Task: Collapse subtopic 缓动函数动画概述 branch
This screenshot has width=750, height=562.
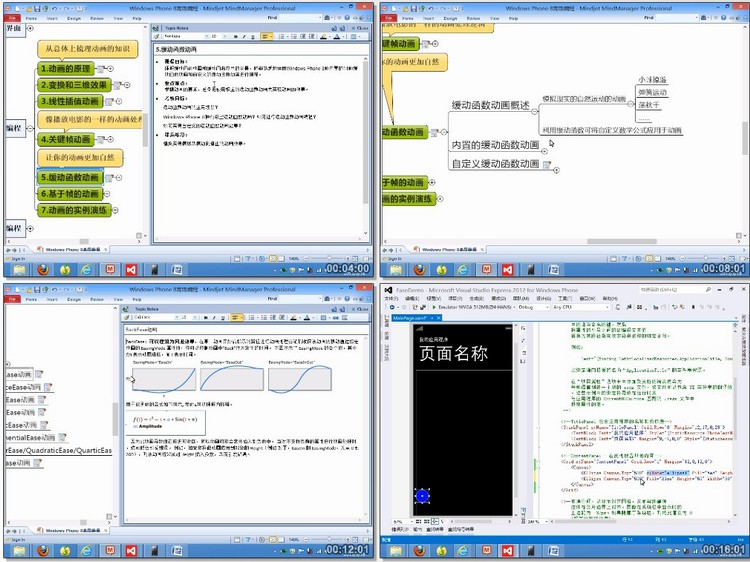Action: (x=534, y=111)
